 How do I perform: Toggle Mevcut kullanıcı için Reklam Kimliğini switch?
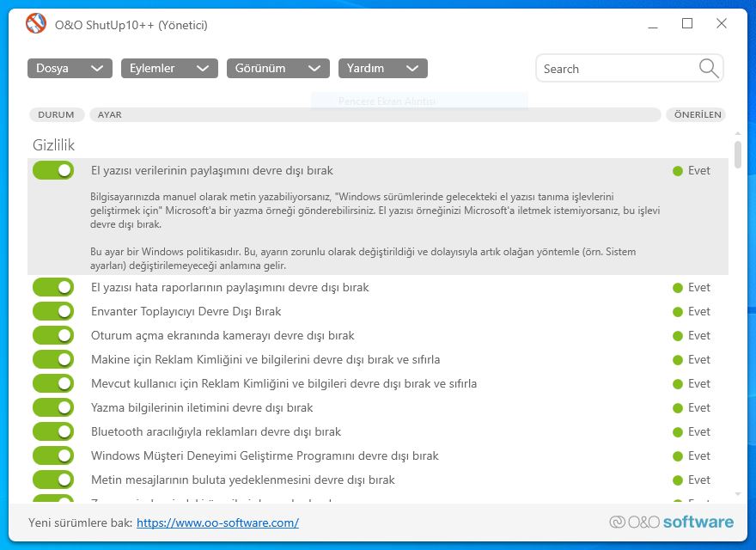pyautogui.click(x=53, y=383)
